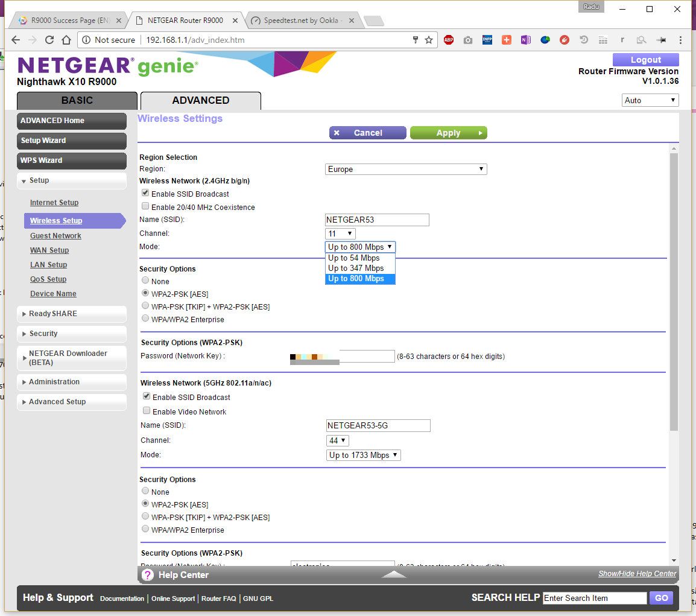Check Enable Video Network option
The image size is (696, 616).
tap(146, 411)
